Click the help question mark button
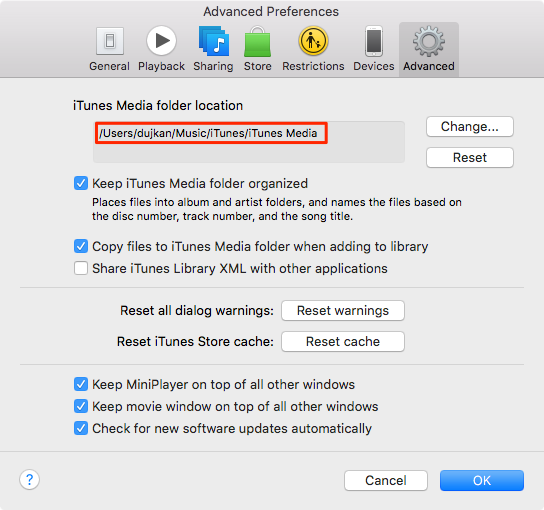The width and height of the screenshot is (544, 510). click(29, 480)
